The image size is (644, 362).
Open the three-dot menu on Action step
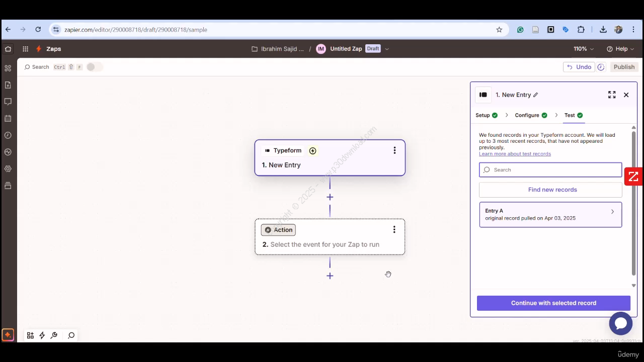(x=394, y=230)
